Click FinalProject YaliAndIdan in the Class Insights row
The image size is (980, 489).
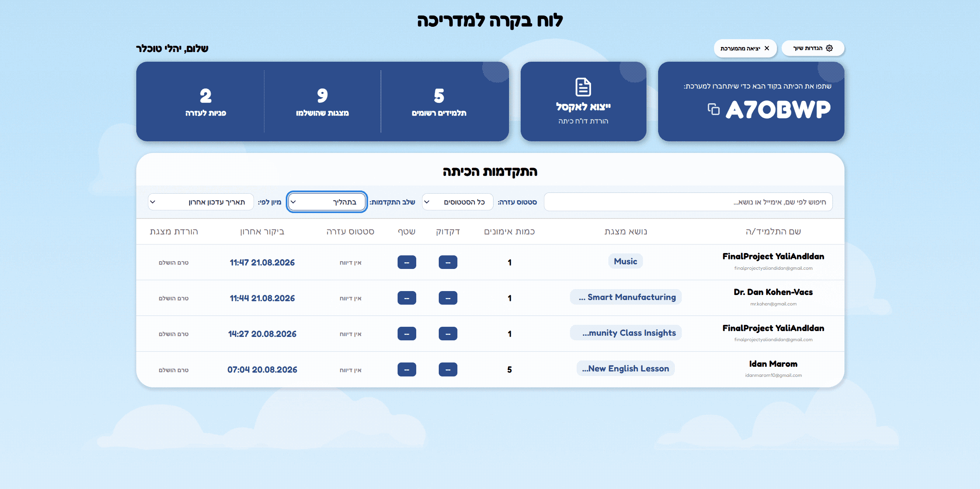773,328
